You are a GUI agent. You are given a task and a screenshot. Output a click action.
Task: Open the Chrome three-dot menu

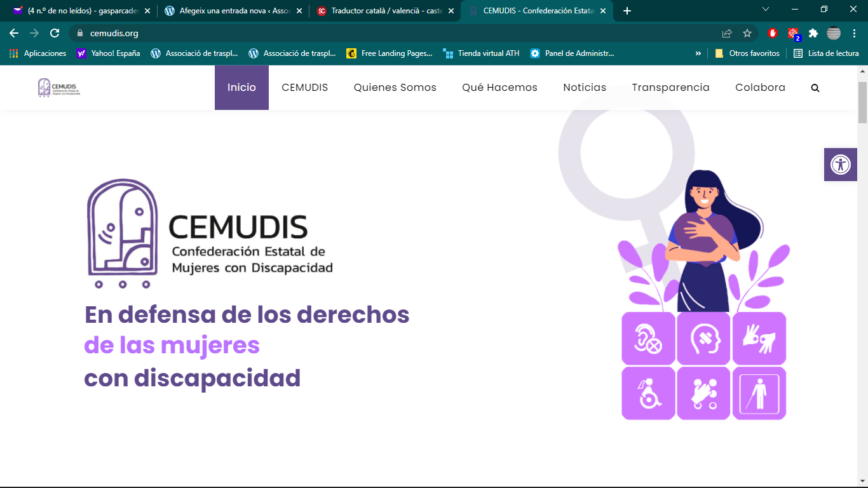coord(854,33)
